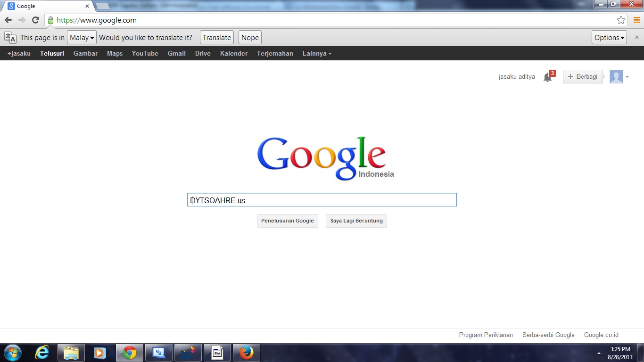Show hidden system tray icons
Screen dimensions: 644x362
[x=599, y=353]
